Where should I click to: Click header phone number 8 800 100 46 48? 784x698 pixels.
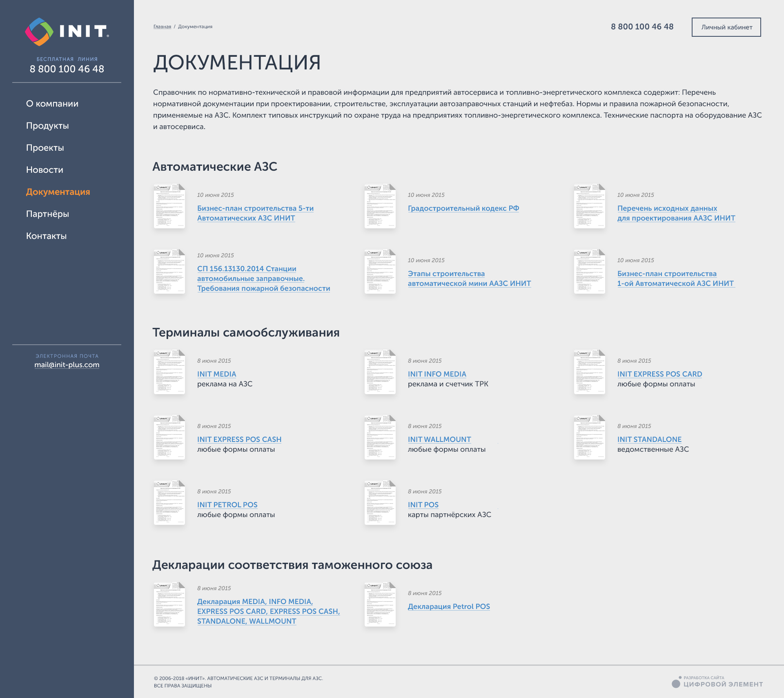click(x=642, y=27)
